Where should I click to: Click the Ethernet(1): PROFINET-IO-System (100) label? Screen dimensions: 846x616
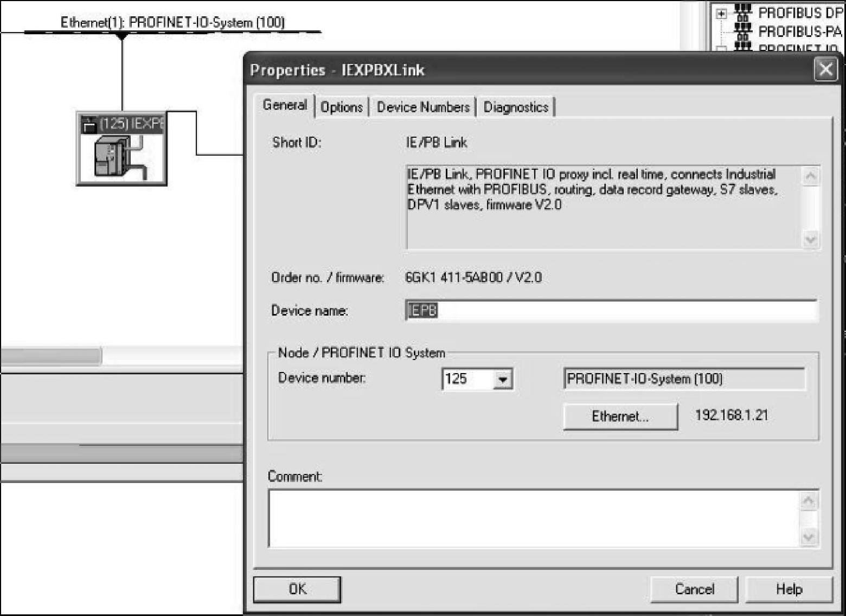[x=172, y=22]
